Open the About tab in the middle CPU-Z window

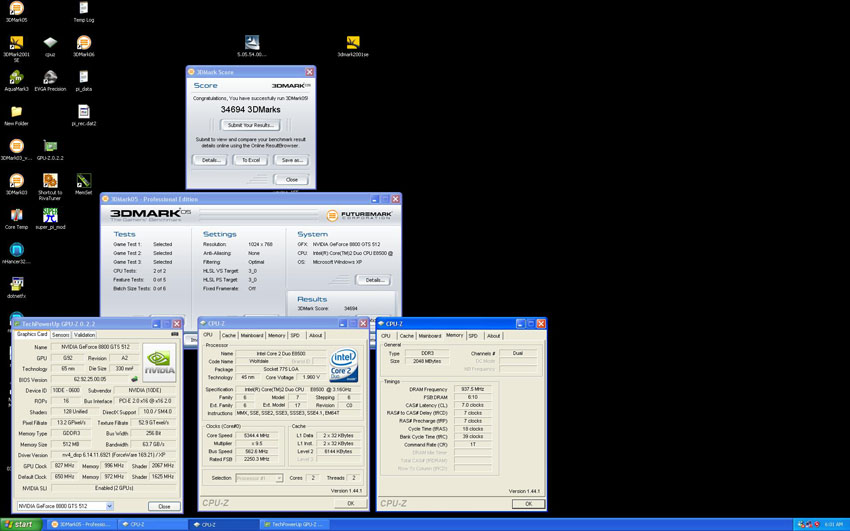click(315, 335)
